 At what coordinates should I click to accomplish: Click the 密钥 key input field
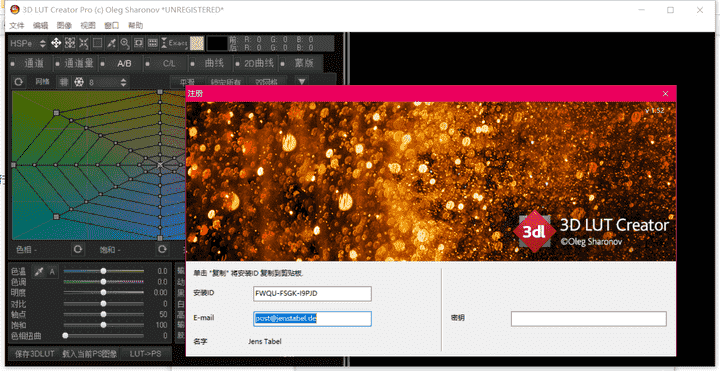(589, 319)
